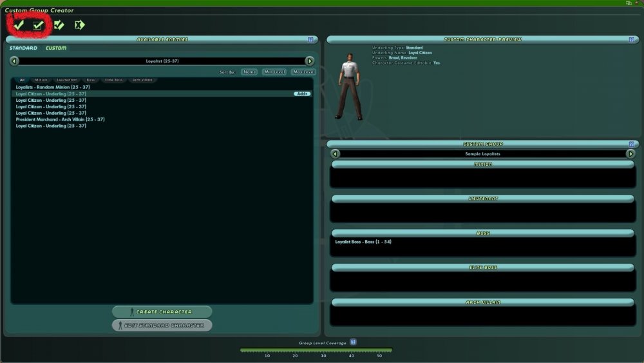Image resolution: width=644 pixels, height=363 pixels.
Task: Switch to the Custom enemies tab
Action: (x=56, y=48)
